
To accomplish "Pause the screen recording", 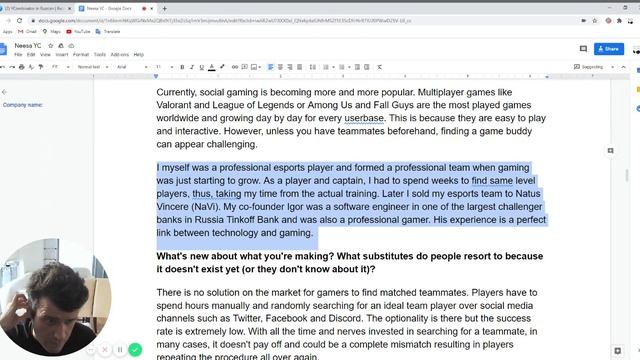I will (120, 350).
